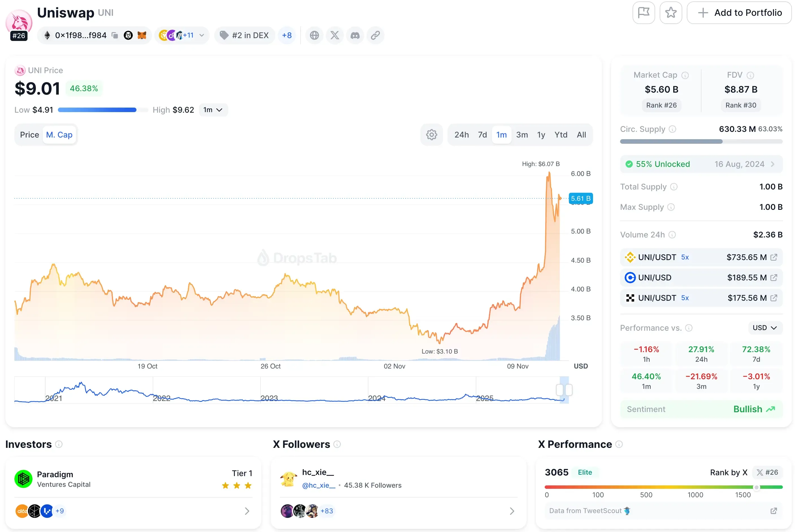Viewport: 795px width, 532px height.
Task: Add UNI to MetaMask via the fox icon
Action: coord(142,35)
